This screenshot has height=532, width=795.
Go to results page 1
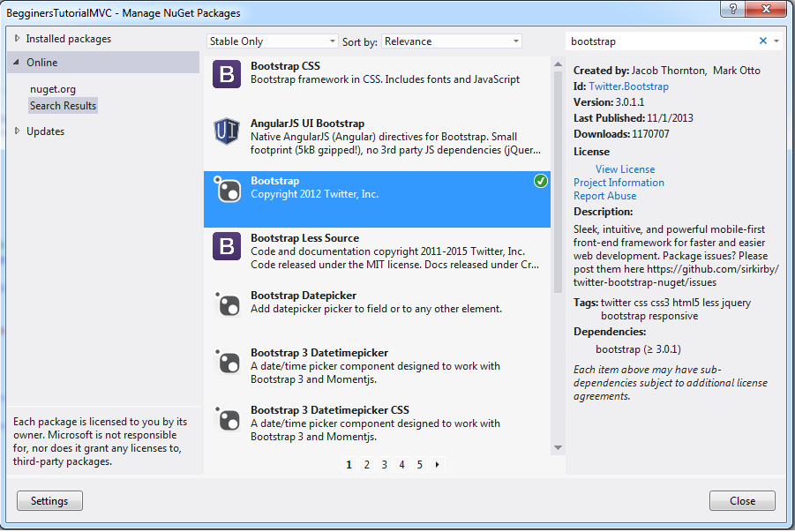pyautogui.click(x=349, y=464)
